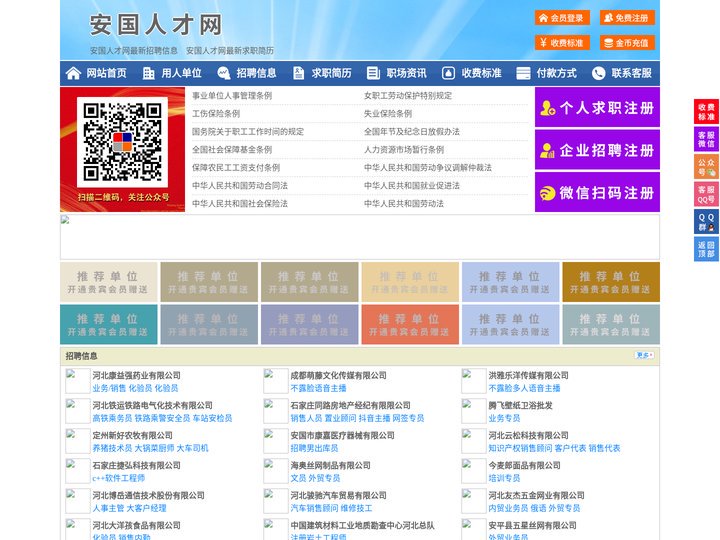Click the orange-red 推荐单位 tile
The image size is (720, 540).
[x=410, y=324]
